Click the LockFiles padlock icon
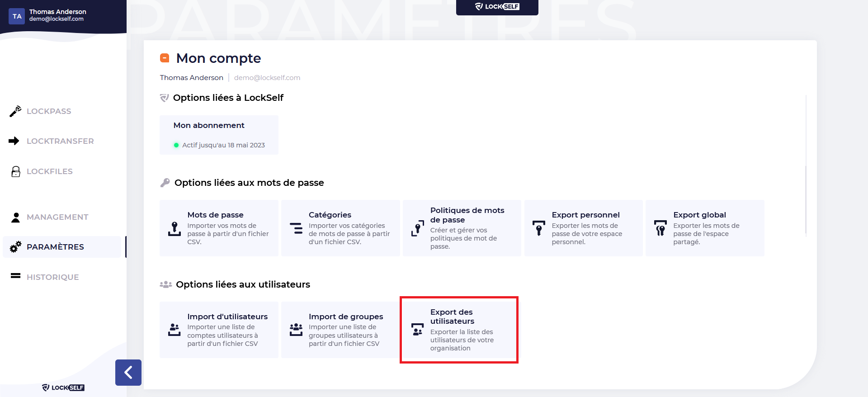This screenshot has width=868, height=397. tap(16, 171)
